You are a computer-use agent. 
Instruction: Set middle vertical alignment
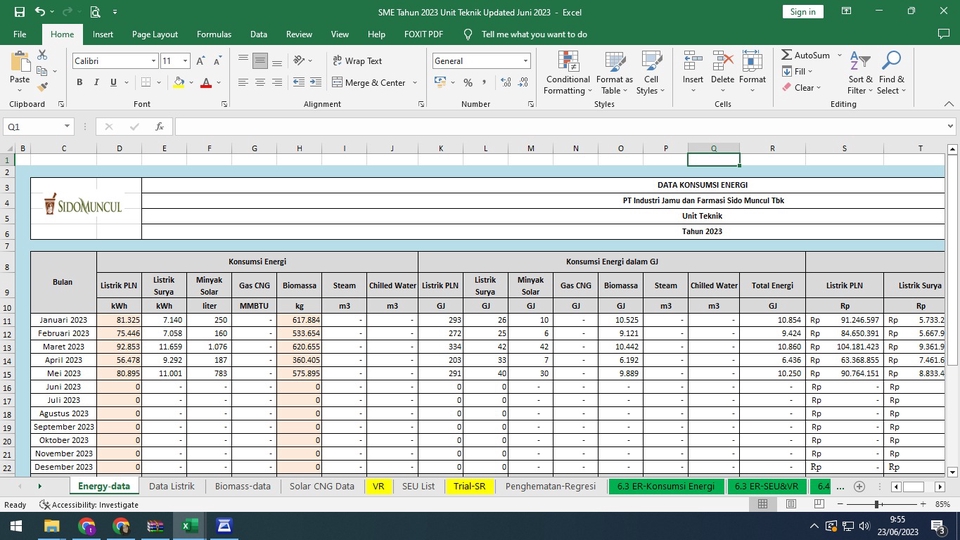tap(260, 61)
